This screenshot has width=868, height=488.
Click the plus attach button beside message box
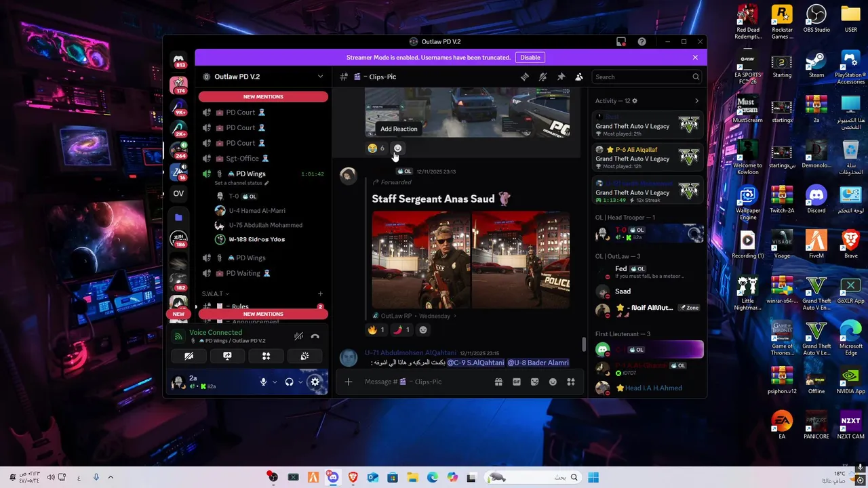coord(348,382)
